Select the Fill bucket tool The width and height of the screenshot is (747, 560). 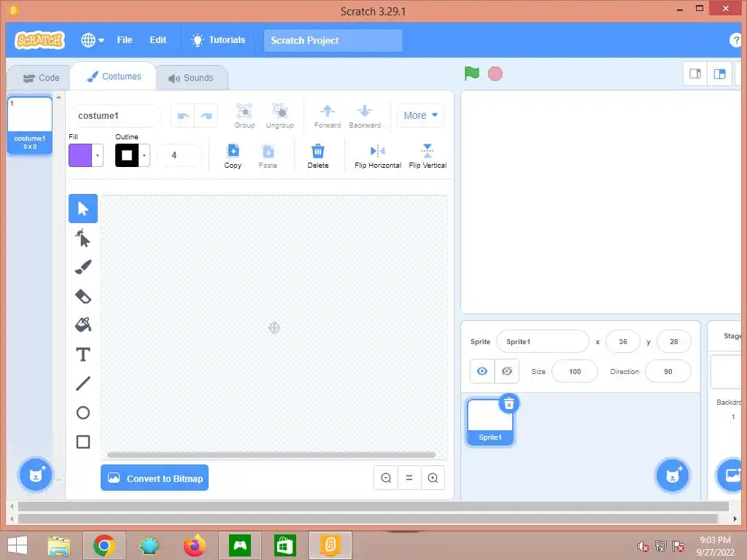(x=83, y=325)
